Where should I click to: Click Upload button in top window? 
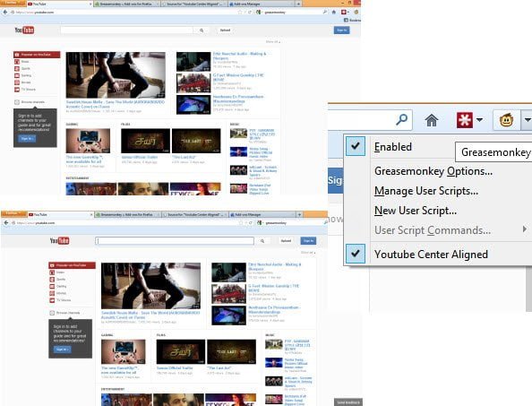click(225, 30)
